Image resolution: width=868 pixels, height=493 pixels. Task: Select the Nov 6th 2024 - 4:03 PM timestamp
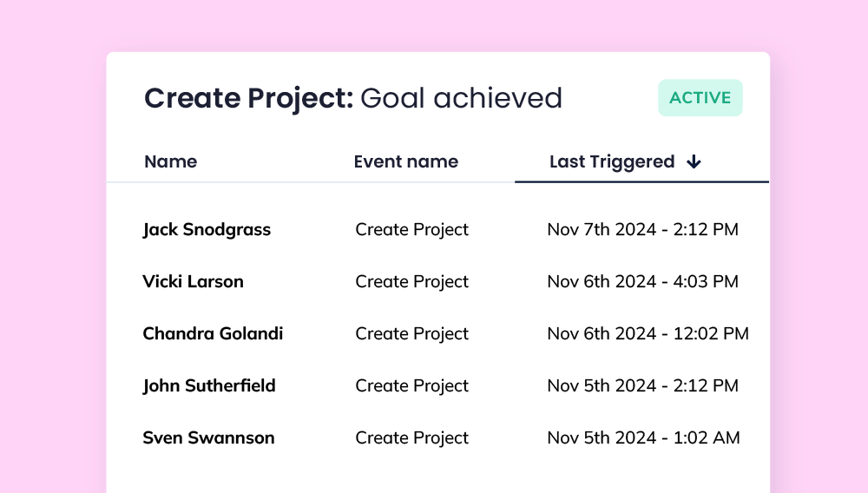click(642, 281)
